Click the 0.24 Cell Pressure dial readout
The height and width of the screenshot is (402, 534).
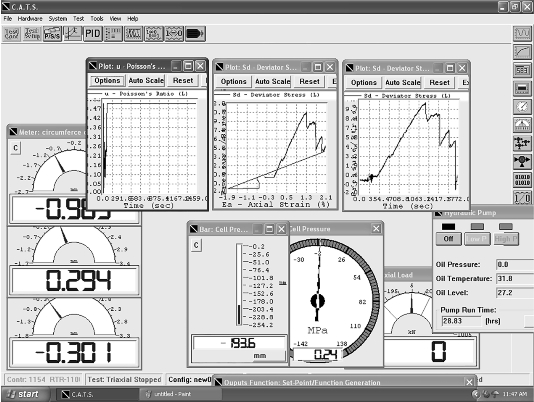[318, 355]
